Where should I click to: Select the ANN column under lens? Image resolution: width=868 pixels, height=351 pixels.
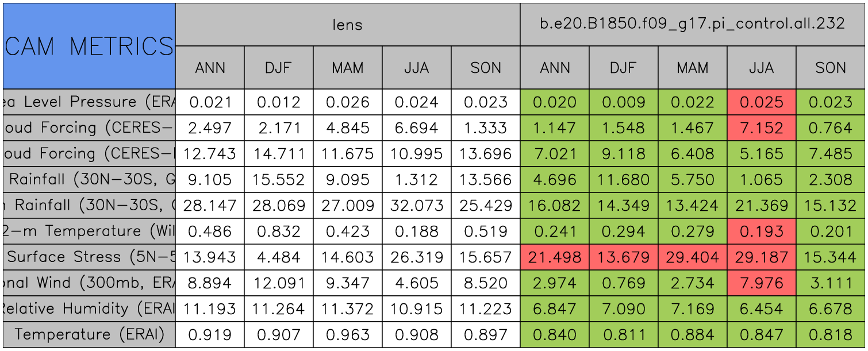(210, 68)
